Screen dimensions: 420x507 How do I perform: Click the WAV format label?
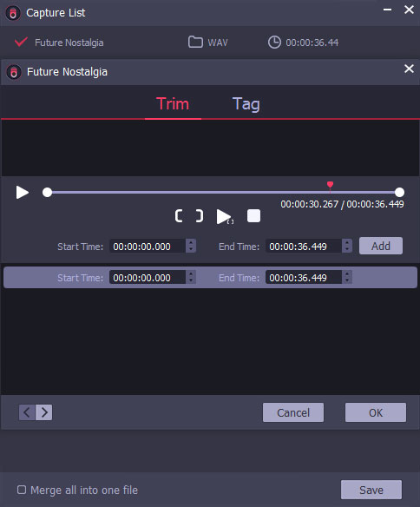click(218, 43)
